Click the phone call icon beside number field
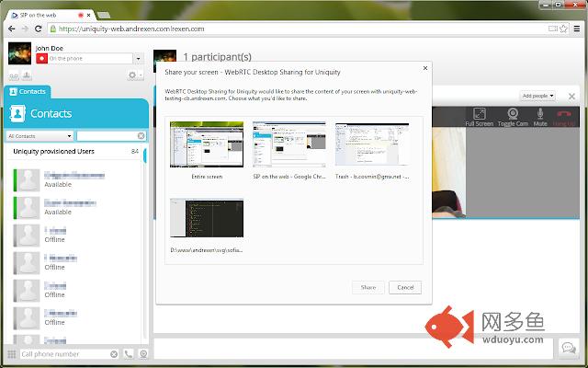The height and width of the screenshot is (368, 588). click(127, 353)
